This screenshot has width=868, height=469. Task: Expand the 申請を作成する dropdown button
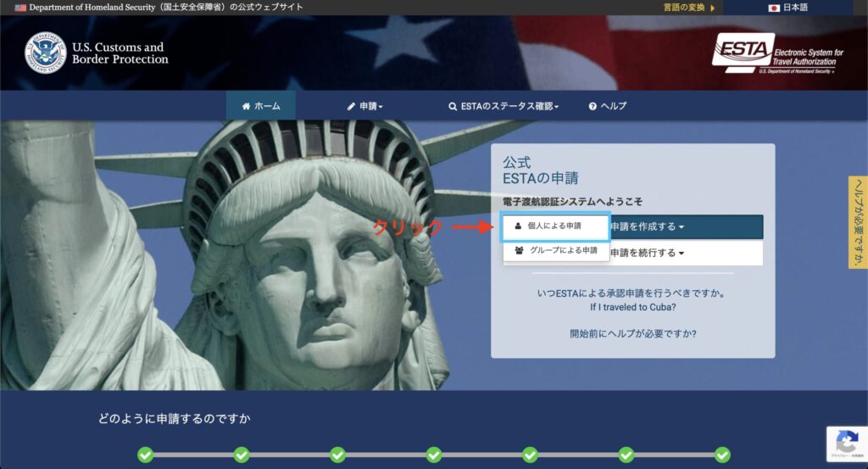[x=685, y=226]
